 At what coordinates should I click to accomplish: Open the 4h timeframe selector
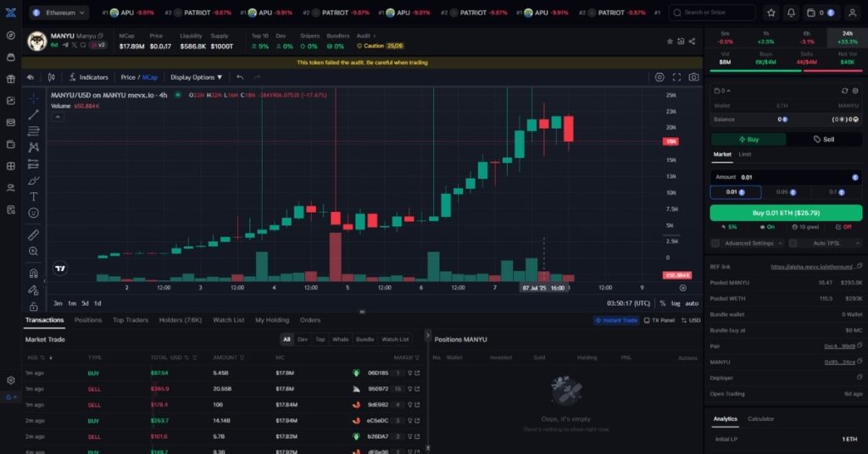(x=31, y=77)
